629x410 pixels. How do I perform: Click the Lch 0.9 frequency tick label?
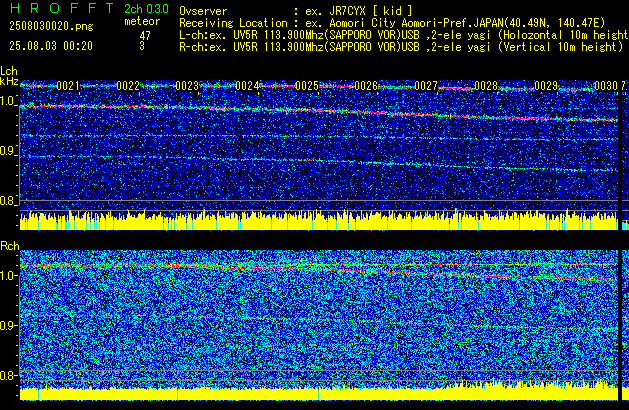(x=8, y=151)
